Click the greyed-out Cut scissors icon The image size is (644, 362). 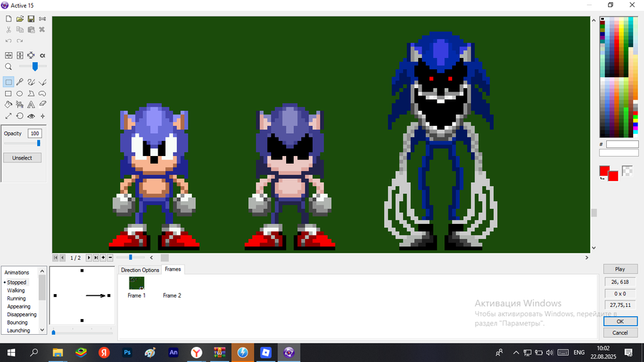pos(9,29)
